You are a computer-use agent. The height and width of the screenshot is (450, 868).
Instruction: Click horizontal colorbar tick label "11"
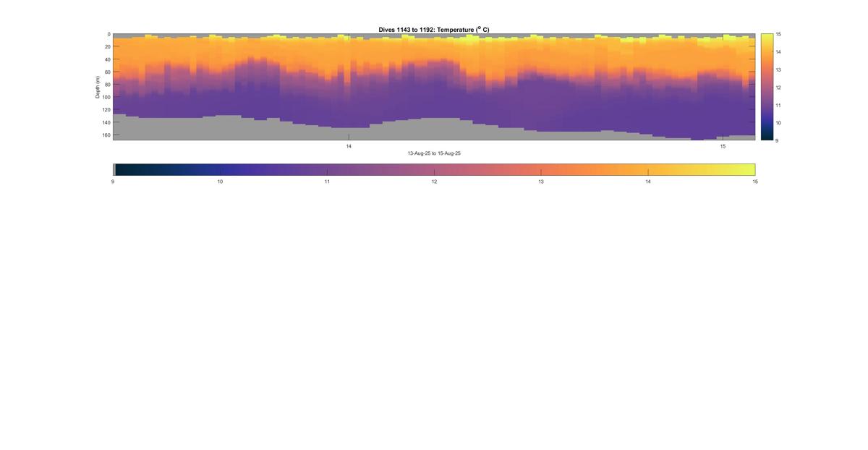click(327, 182)
